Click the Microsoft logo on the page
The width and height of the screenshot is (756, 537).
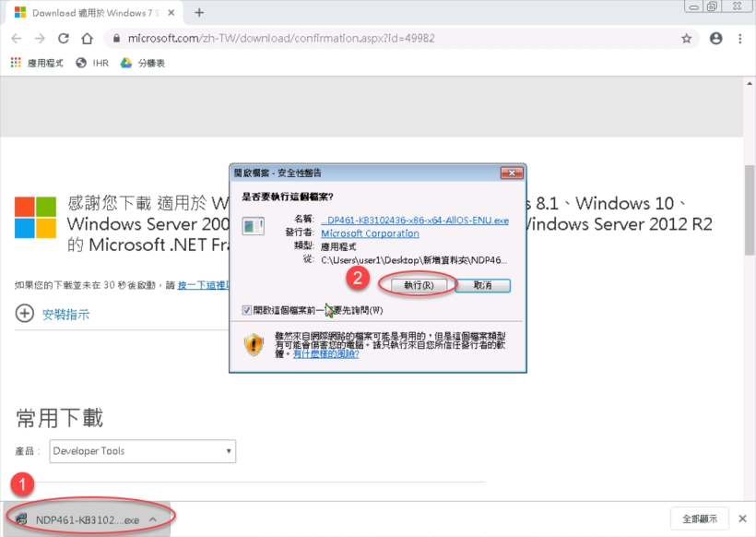tap(35, 218)
